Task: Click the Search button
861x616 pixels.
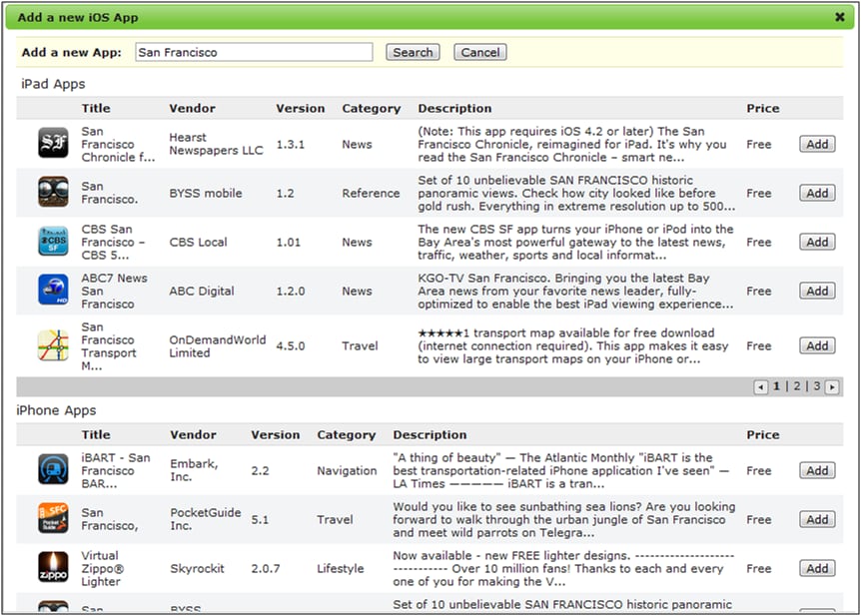Action: [x=413, y=52]
